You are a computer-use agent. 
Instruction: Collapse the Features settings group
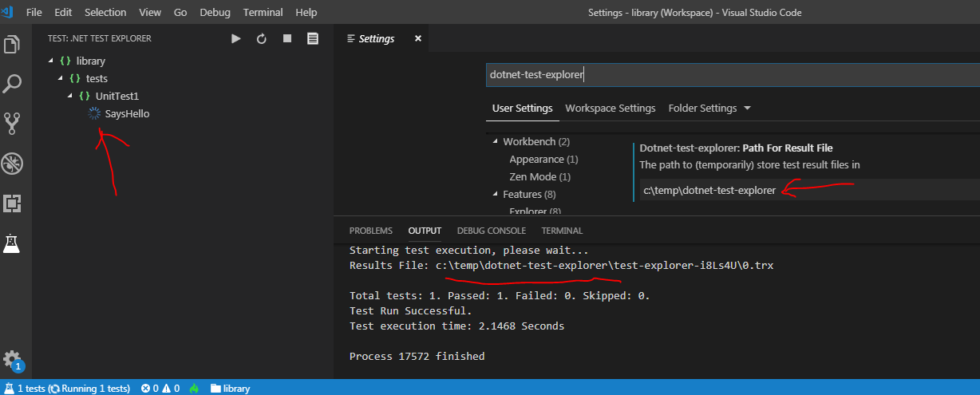(x=495, y=195)
